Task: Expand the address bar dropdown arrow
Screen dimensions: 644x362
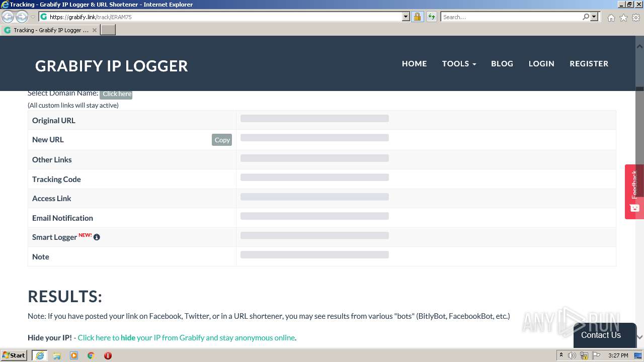Action: point(406,17)
